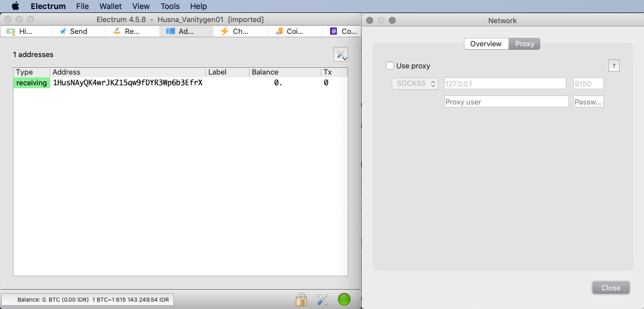This screenshot has height=309, width=644.
Task: Open the File menu
Action: [82, 6]
